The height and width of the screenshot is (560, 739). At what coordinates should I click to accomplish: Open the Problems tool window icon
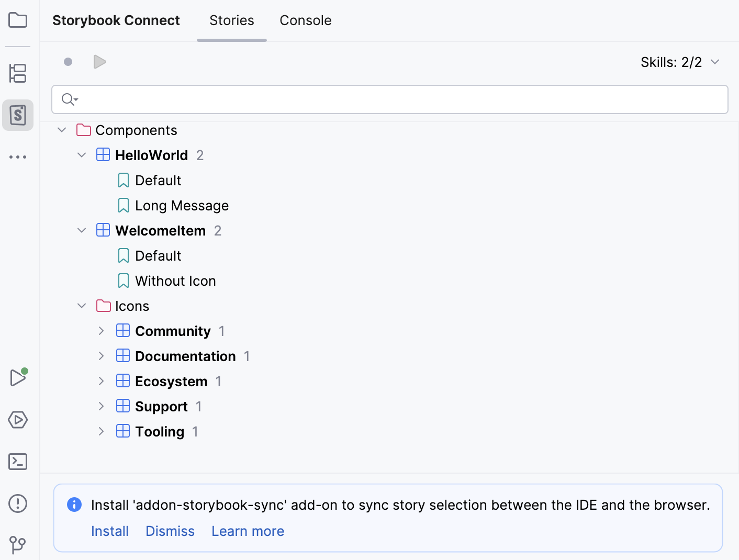click(18, 503)
